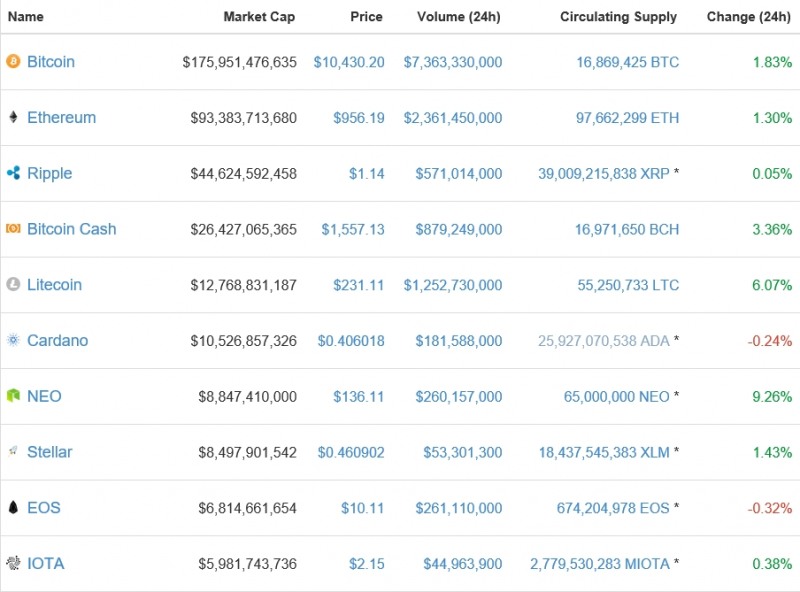Click the Bitcoin orange coin icon
The height and width of the screenshot is (592, 800).
click(x=13, y=62)
